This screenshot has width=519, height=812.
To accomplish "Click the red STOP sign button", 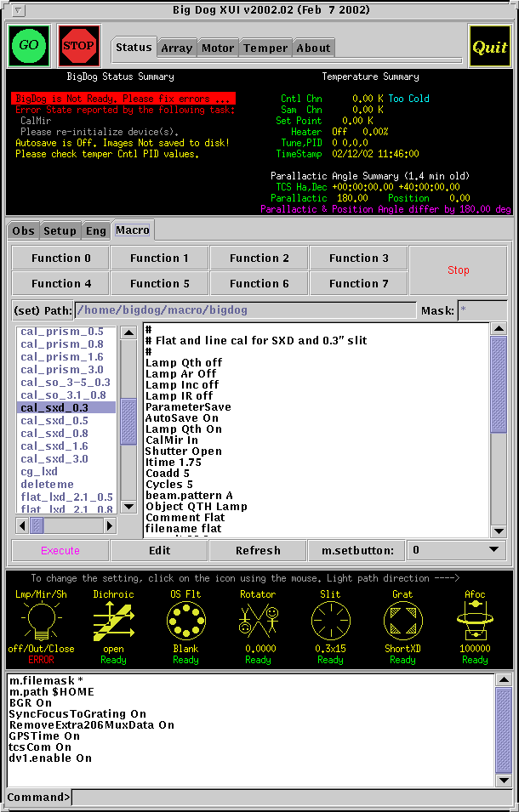I will pos(79,46).
